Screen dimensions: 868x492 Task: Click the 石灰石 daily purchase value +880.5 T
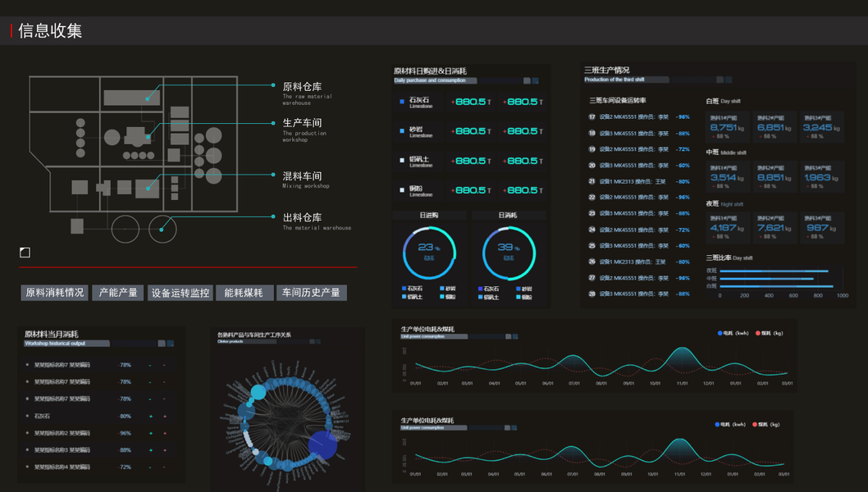(471, 102)
